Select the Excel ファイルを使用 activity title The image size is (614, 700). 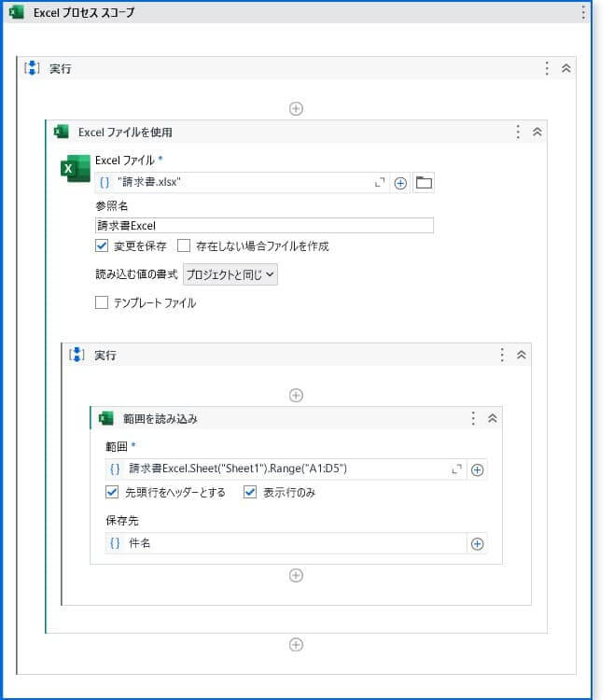(125, 133)
